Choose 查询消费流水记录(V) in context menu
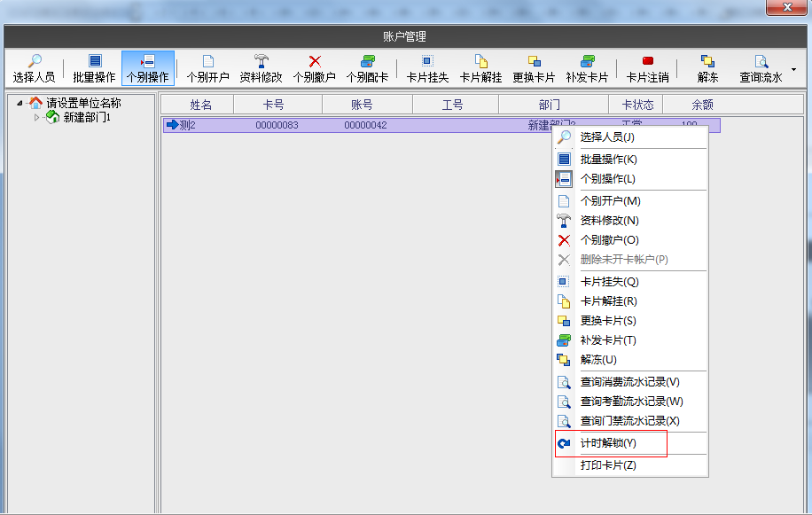The width and height of the screenshot is (812, 515). pyautogui.click(x=629, y=382)
